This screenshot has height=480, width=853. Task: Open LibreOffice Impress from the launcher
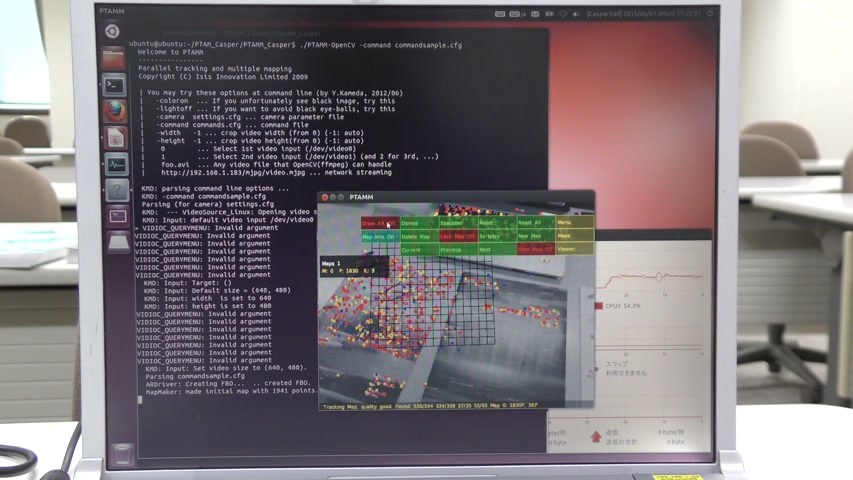(115, 138)
